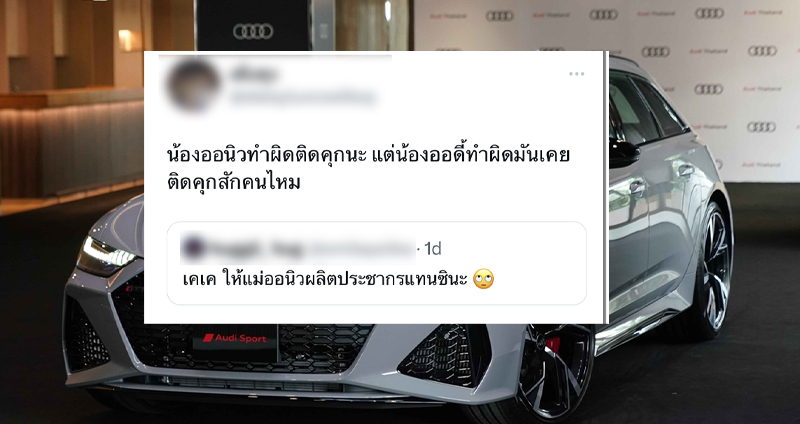Click the eye-roll emoji in the quoted tweet
This screenshot has width=800, height=424.
[483, 280]
